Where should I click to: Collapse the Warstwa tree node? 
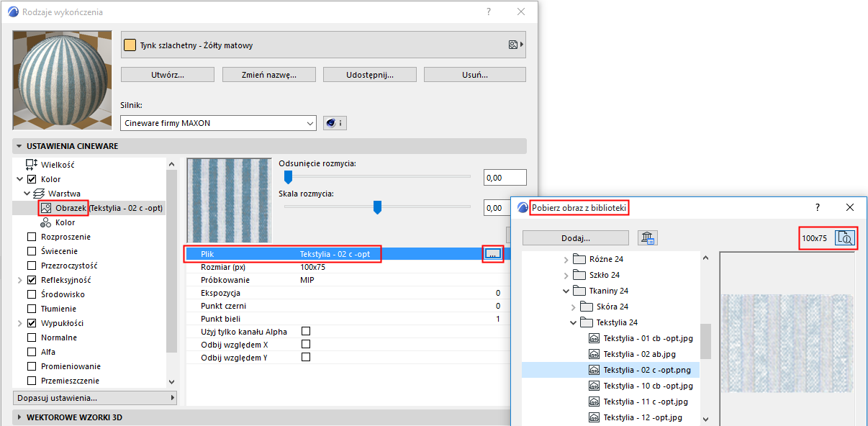coord(27,194)
